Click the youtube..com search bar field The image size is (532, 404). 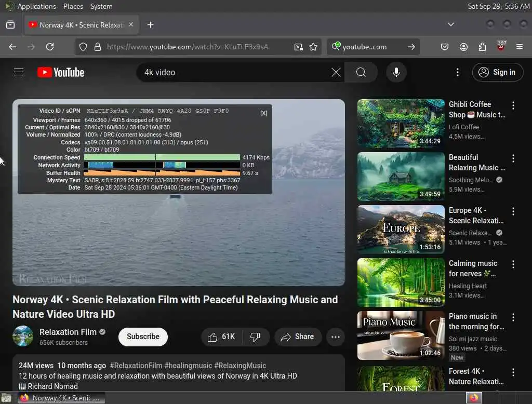[373, 47]
